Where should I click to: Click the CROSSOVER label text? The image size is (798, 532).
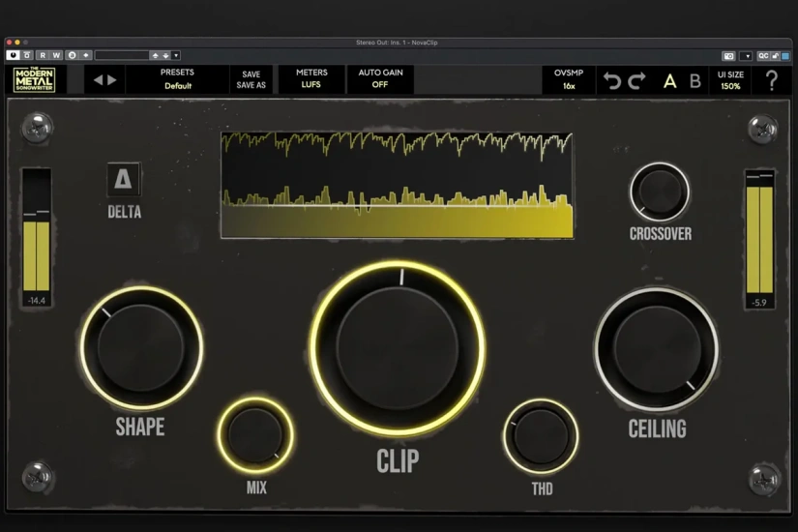[660, 234]
